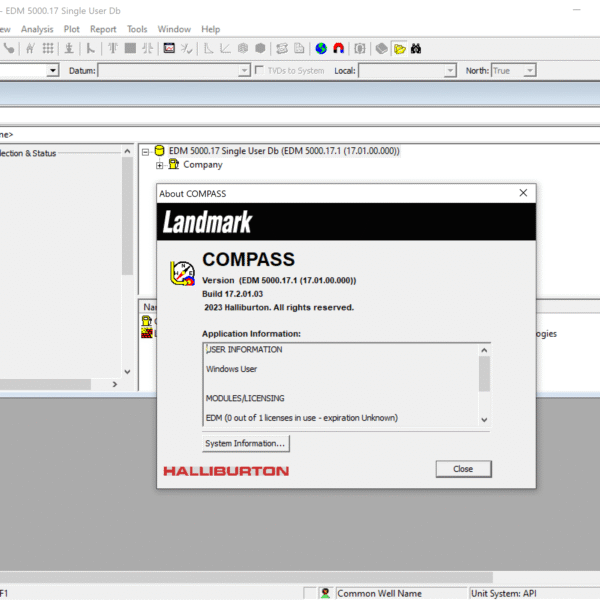
Task: Open the Tools menu
Action: click(137, 29)
